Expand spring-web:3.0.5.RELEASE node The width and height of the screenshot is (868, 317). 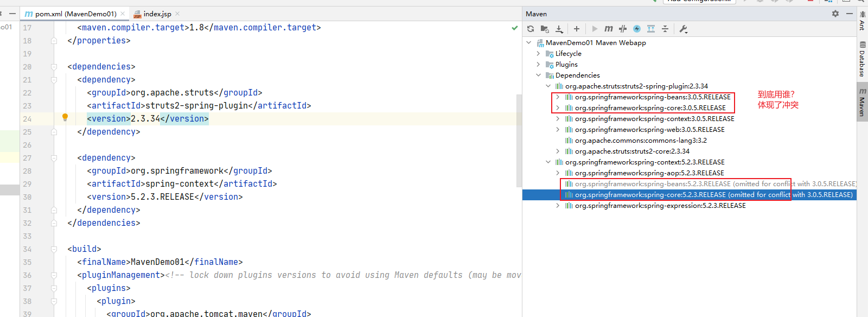558,129
